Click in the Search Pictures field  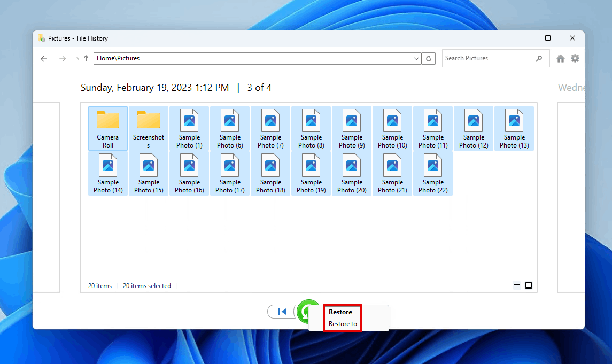click(x=486, y=58)
